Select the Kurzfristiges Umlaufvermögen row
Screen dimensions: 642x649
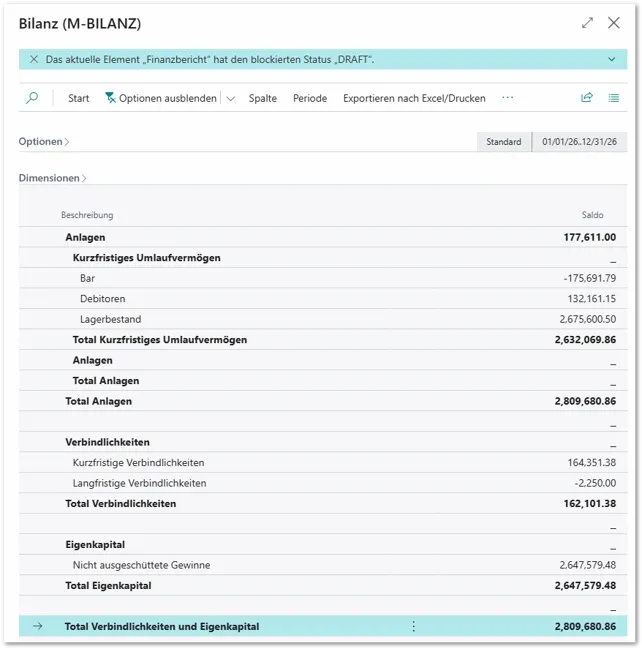point(323,258)
